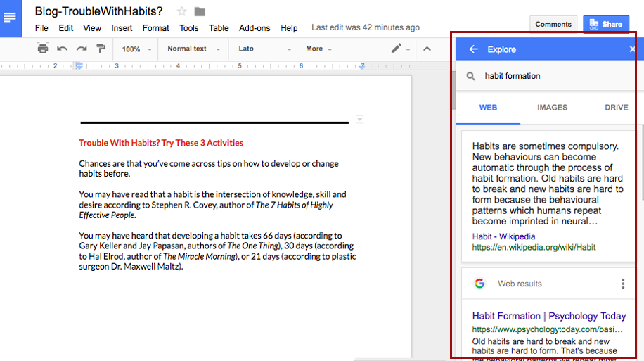Open the View menu
Image resolution: width=644 pixels, height=361 pixels.
click(92, 28)
